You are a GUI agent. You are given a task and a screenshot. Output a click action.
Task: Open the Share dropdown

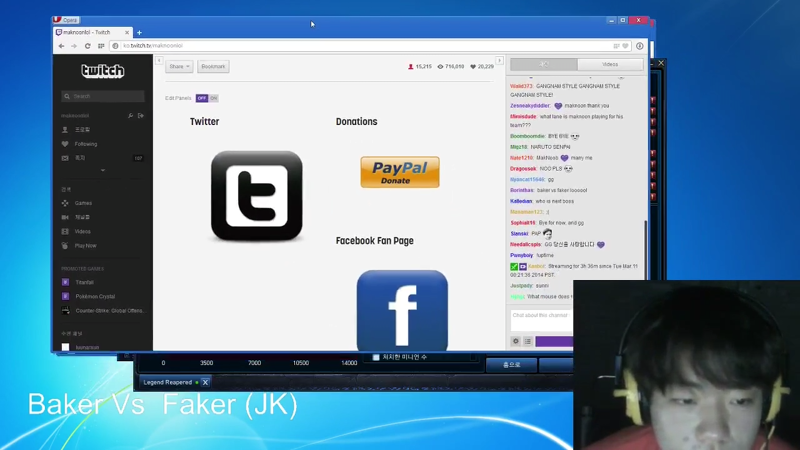click(x=179, y=66)
